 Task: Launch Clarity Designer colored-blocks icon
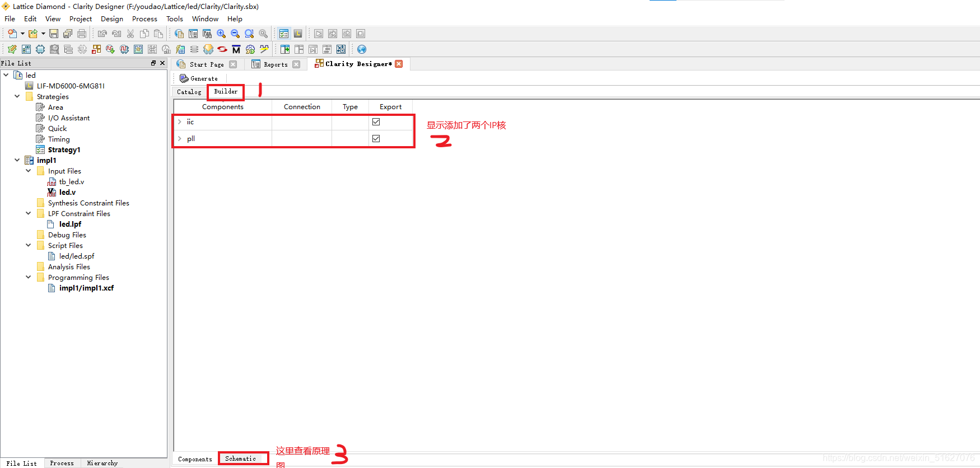point(96,49)
